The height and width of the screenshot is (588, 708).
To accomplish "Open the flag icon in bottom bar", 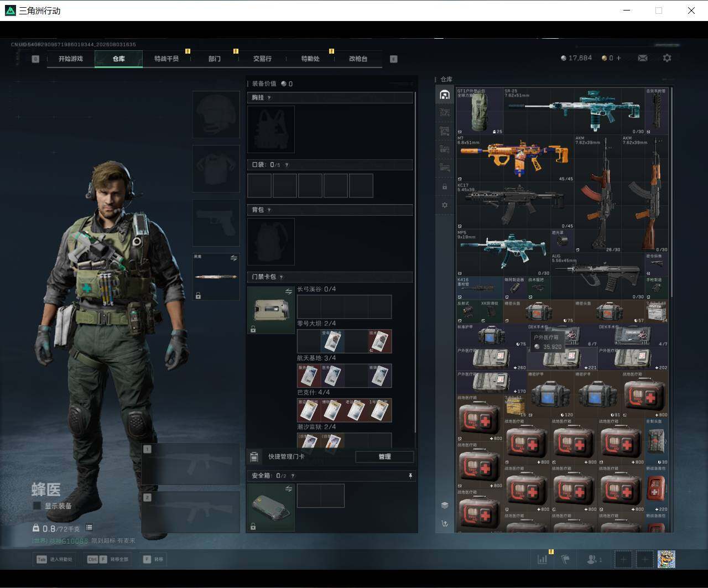I will [x=565, y=559].
